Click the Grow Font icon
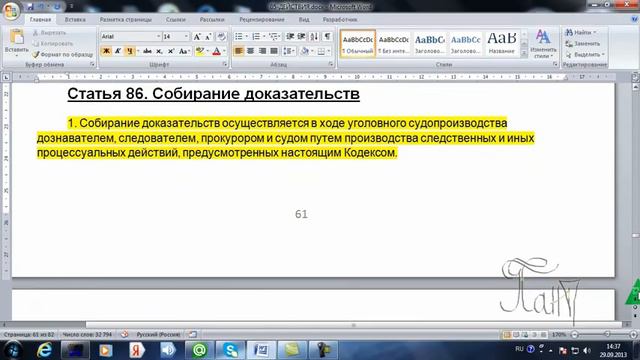Screen dimensions: 640x360 (197, 37)
